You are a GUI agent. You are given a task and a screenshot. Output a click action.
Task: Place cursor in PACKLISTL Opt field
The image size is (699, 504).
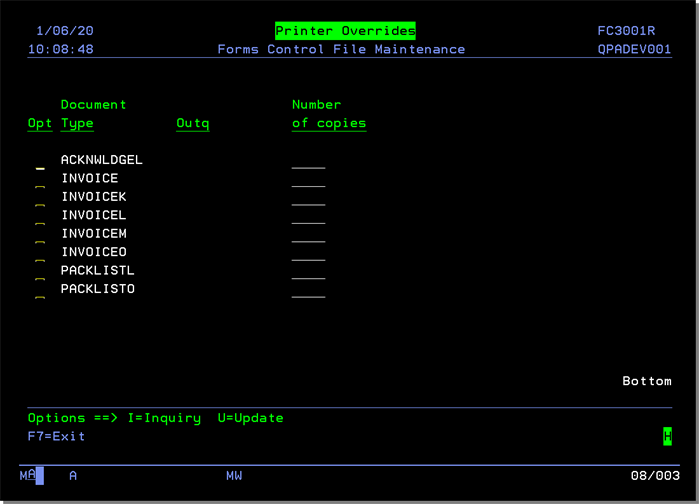[40, 277]
